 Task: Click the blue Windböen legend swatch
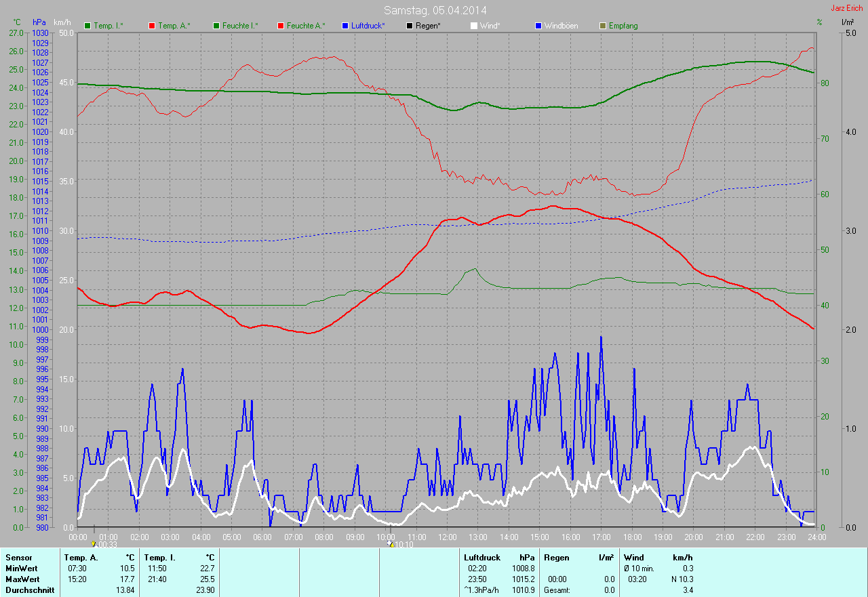(x=538, y=26)
